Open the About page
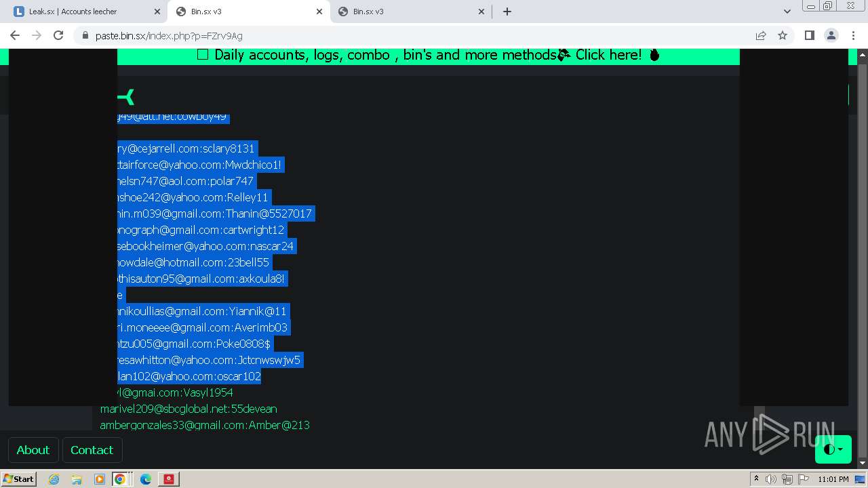The height and width of the screenshot is (488, 868). 33,450
